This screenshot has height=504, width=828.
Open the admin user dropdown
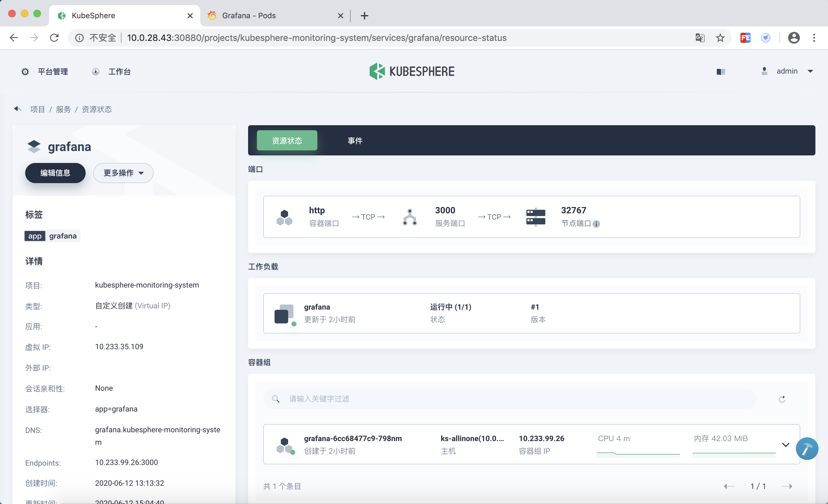(x=787, y=71)
